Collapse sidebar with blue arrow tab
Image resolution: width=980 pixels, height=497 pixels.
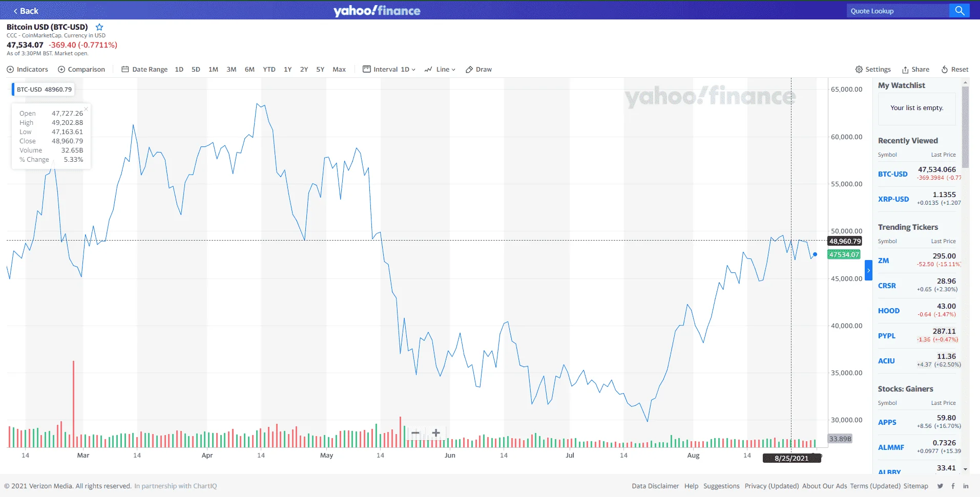pyautogui.click(x=868, y=270)
